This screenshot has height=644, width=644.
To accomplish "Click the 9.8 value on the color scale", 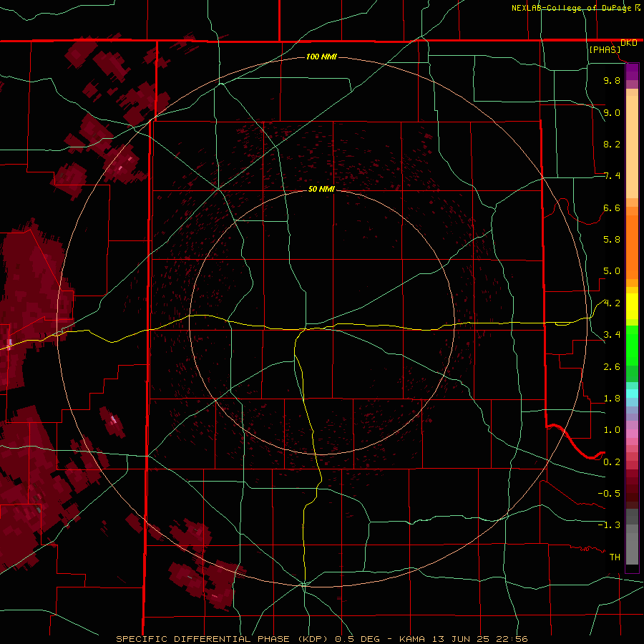I will click(x=612, y=80).
